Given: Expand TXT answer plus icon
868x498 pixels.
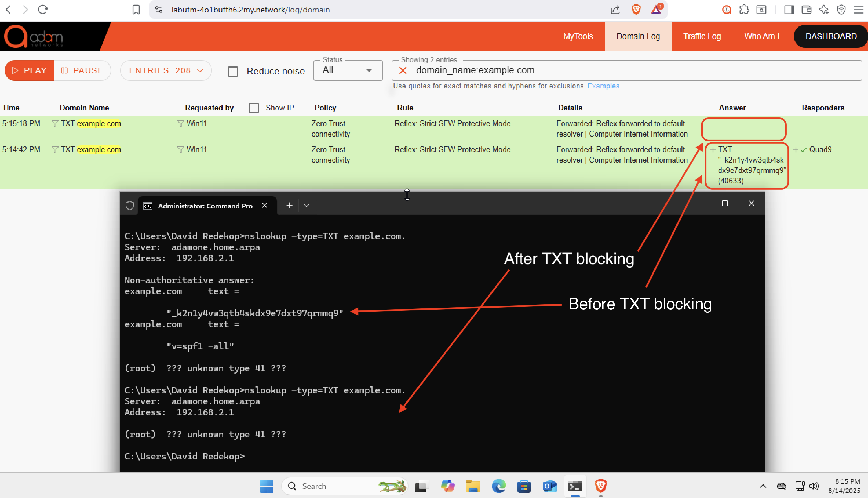Looking at the screenshot, I should pyautogui.click(x=713, y=150).
